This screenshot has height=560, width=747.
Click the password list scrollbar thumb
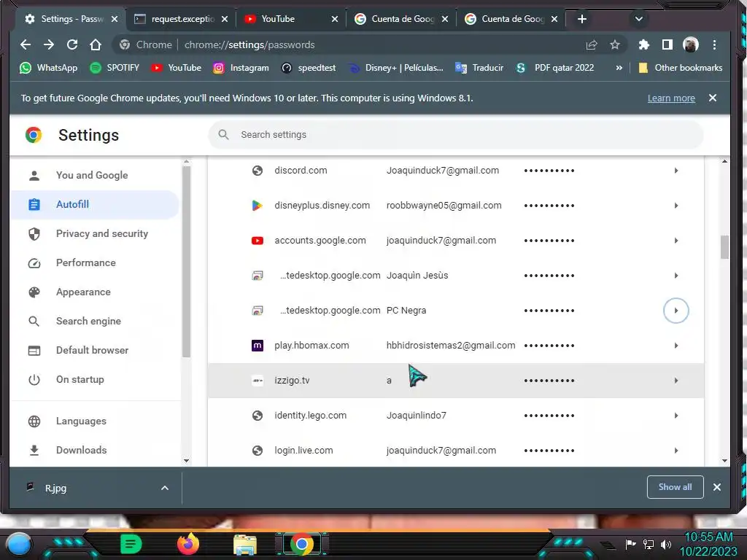[724, 247]
